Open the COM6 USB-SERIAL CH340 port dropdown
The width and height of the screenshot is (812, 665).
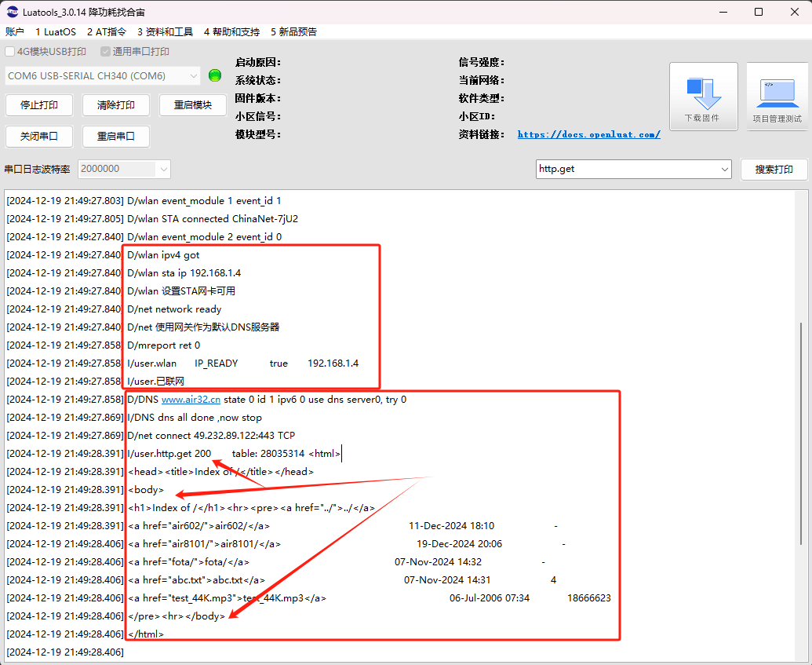coord(103,76)
